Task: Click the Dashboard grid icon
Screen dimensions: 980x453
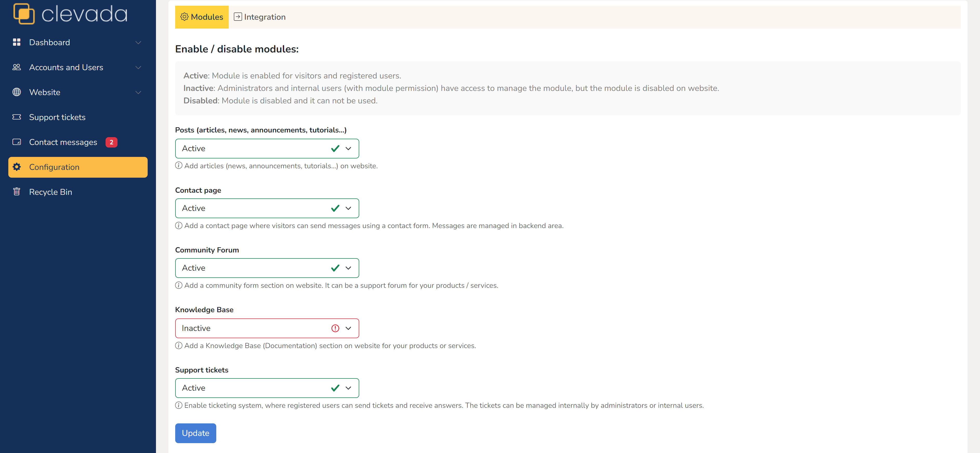Action: pos(17,42)
